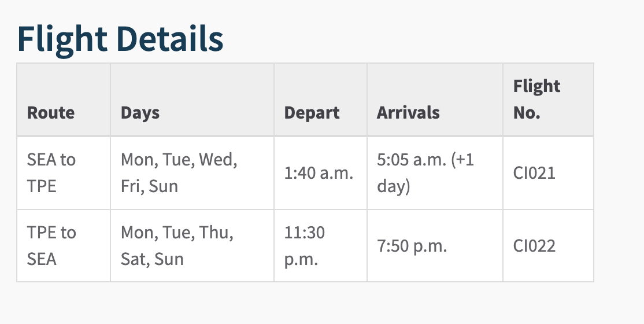Image resolution: width=644 pixels, height=324 pixels.
Task: Click the Flight No. column header
Action: coord(536,99)
